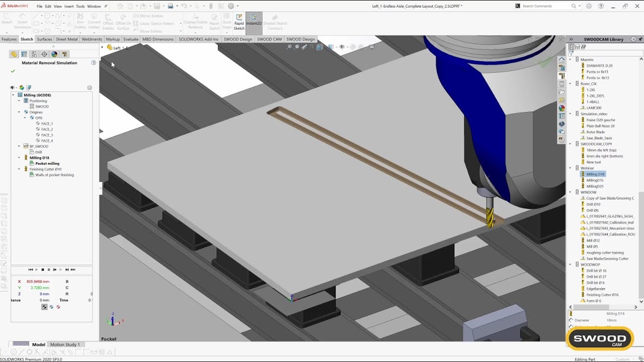Image resolution: width=644 pixels, height=362 pixels.
Task: Select Pocket milling operation in tree
Action: (47, 163)
